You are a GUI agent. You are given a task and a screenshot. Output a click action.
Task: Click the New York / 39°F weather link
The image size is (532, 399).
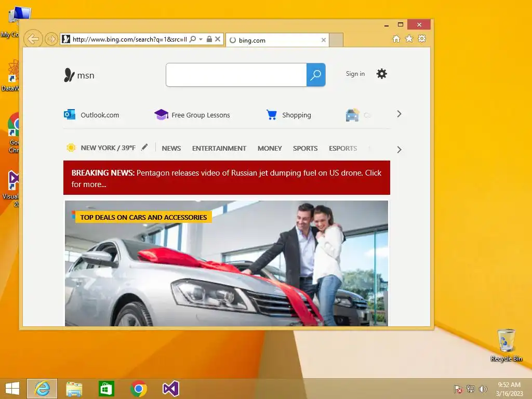[108, 148]
